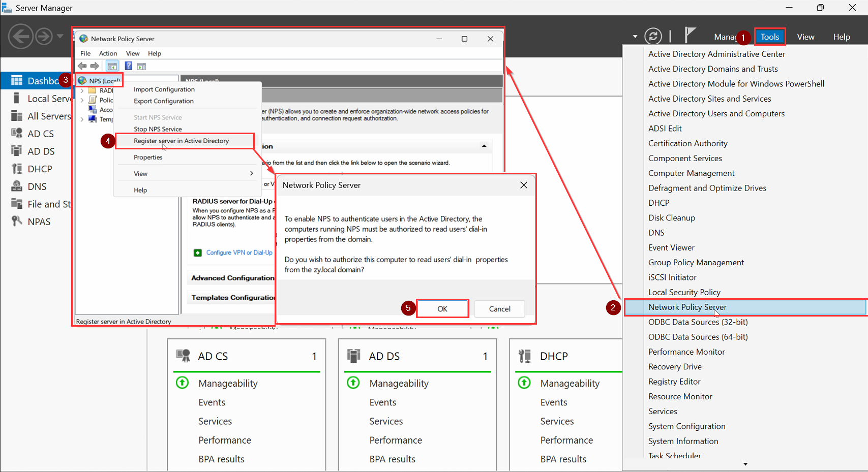Click the AD CS tile header icon
Image resolution: width=868 pixels, height=472 pixels.
(x=183, y=356)
